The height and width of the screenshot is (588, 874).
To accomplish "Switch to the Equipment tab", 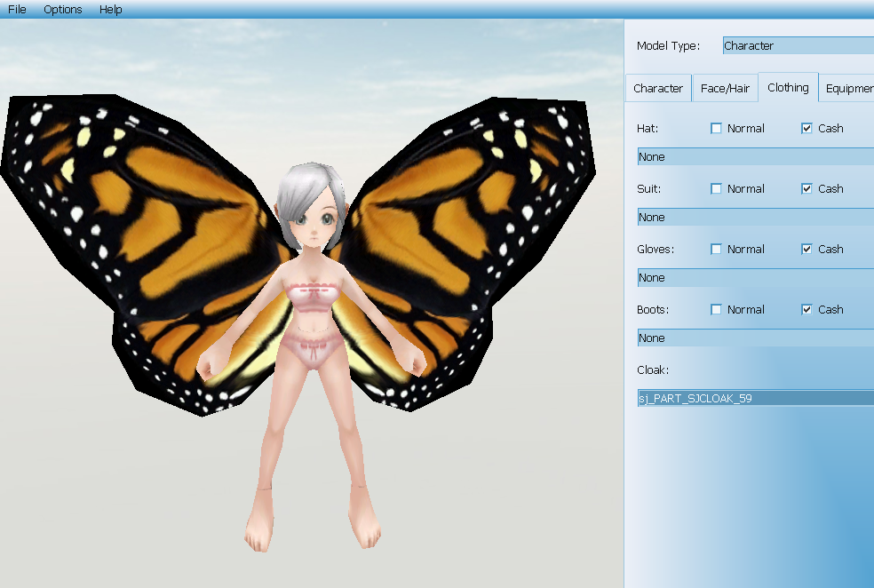I will [x=848, y=89].
